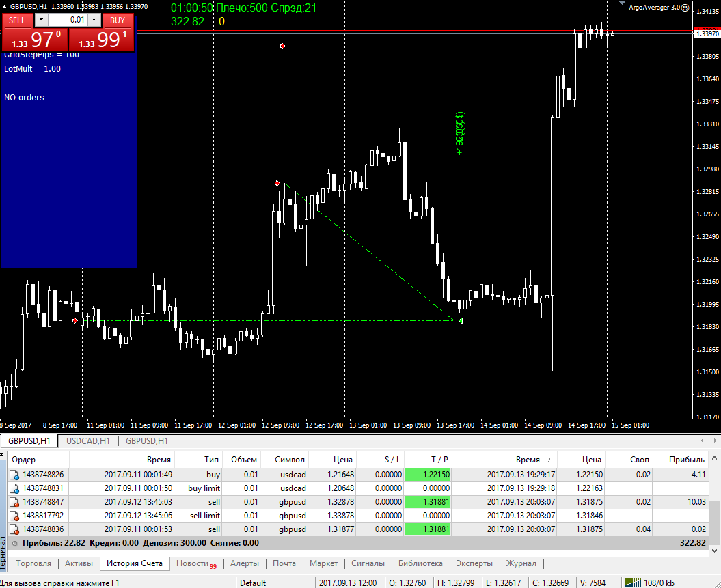Screen dimensions: 721x588
Task: Switch to the GBPUSD,H1 active chart tab
Action: point(29,441)
